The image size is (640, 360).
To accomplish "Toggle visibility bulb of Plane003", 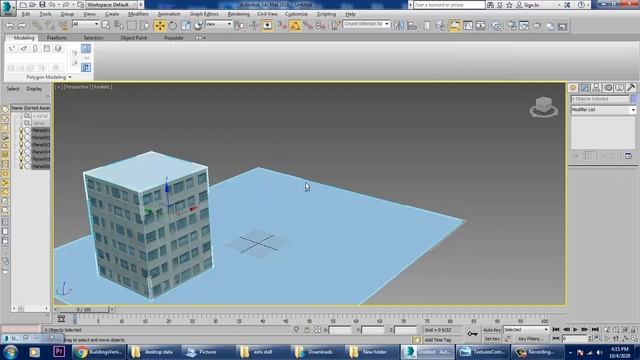I will click(21, 144).
